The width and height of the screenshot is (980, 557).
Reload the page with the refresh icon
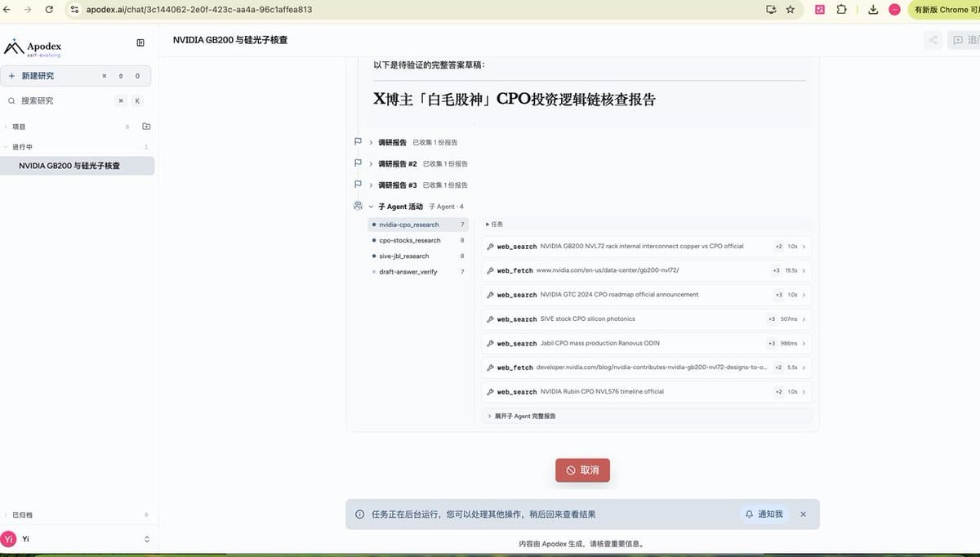click(50, 10)
